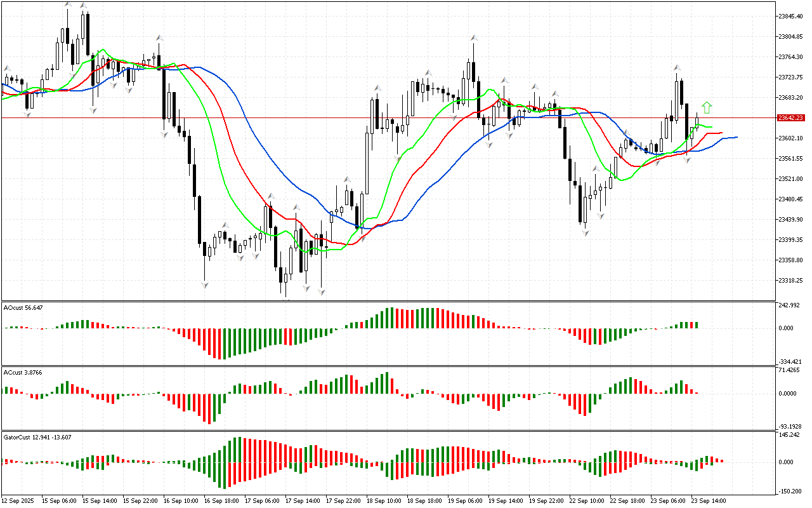This screenshot has width=812, height=508.
Task: Click the fractal arrow above the 16 Sep 10:00 candle
Action: point(160,39)
